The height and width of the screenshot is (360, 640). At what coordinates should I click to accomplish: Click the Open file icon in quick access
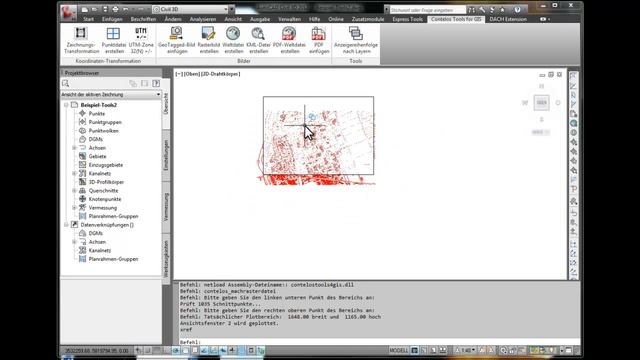95,9
